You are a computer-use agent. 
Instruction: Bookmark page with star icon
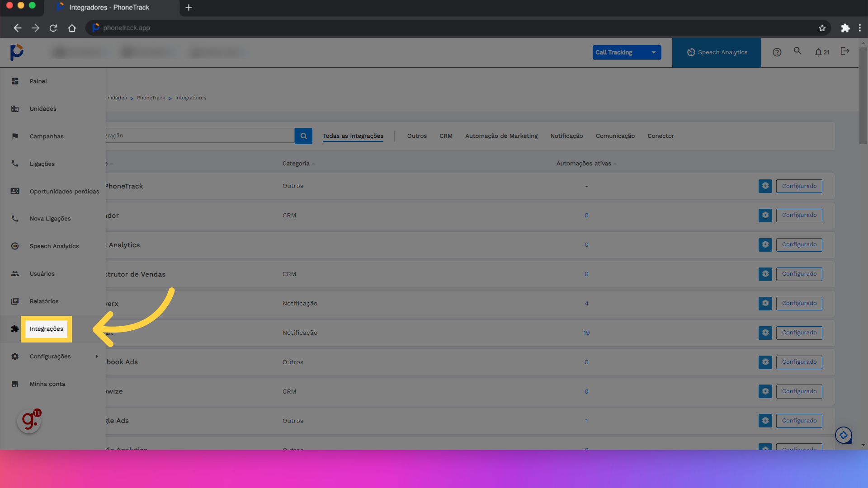822,28
